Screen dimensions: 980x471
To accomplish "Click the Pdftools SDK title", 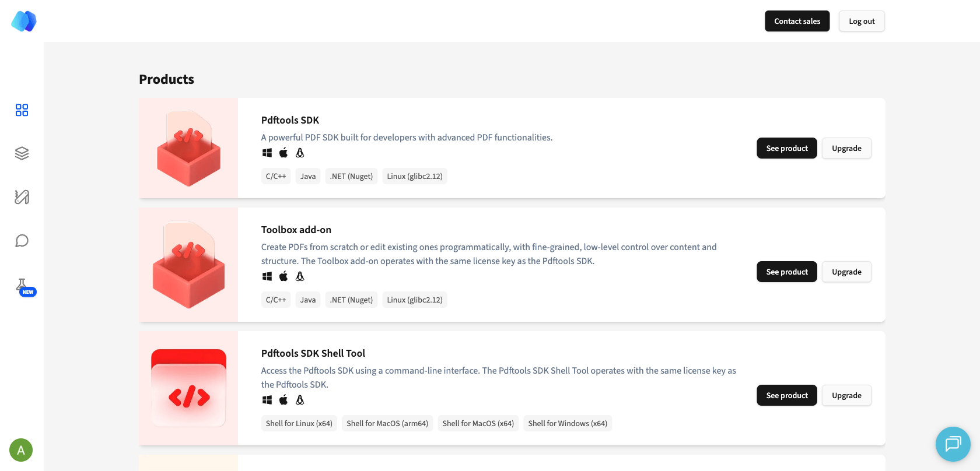I will (290, 120).
